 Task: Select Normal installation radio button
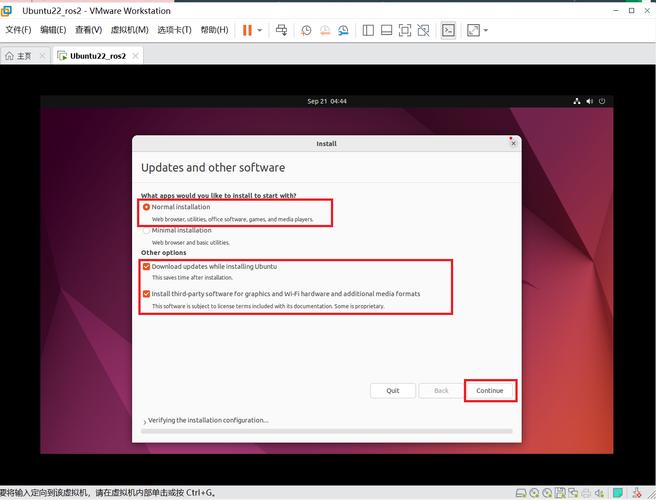146,207
